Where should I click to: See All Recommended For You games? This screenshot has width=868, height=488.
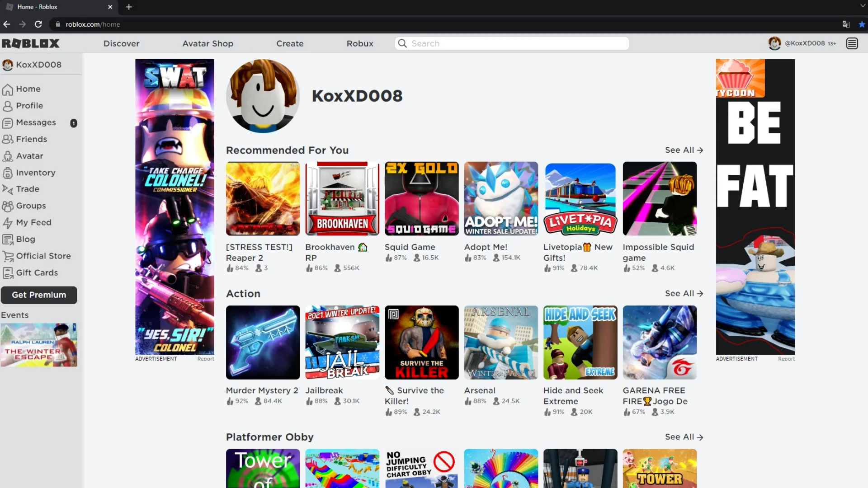pos(684,150)
